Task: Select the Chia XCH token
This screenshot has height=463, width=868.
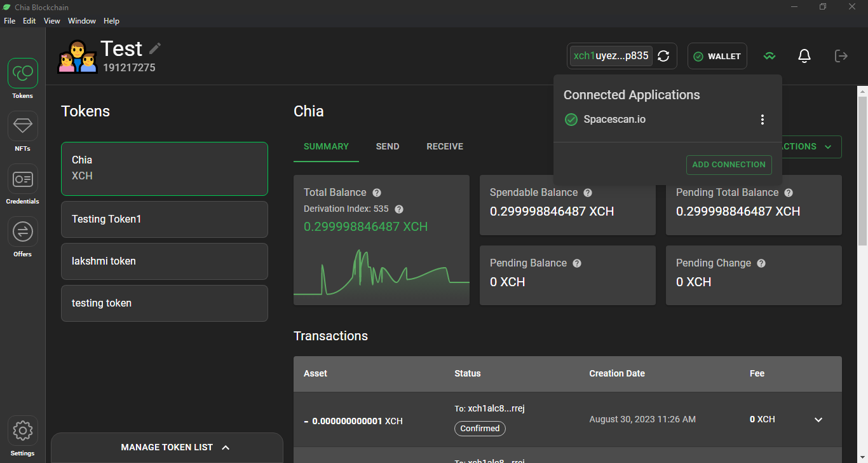Action: pyautogui.click(x=165, y=169)
